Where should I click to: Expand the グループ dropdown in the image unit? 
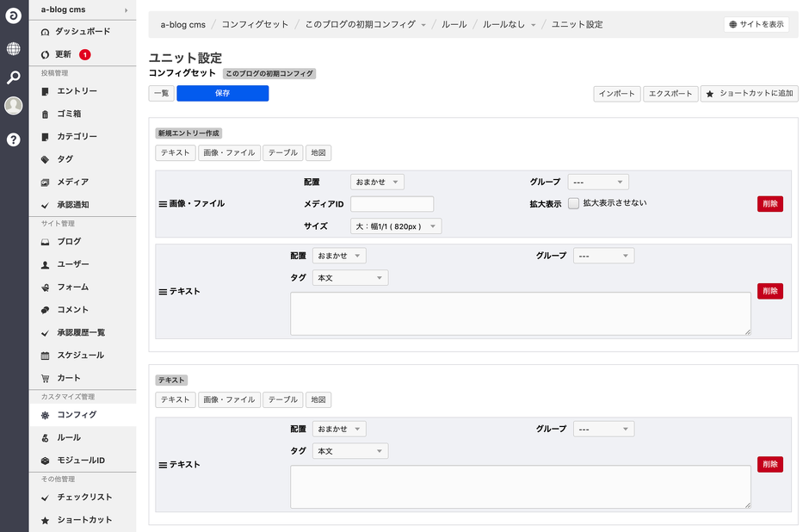coord(598,182)
